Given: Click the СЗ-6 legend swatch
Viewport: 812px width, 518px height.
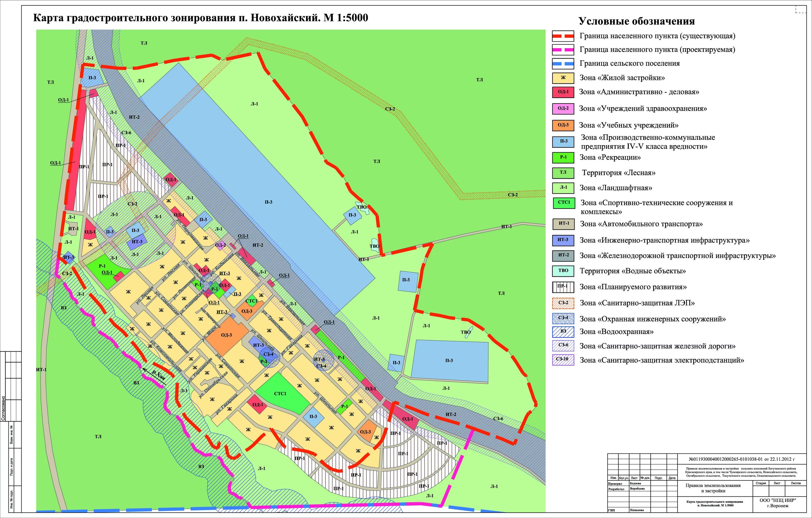Looking at the screenshot, I should coord(563,346).
